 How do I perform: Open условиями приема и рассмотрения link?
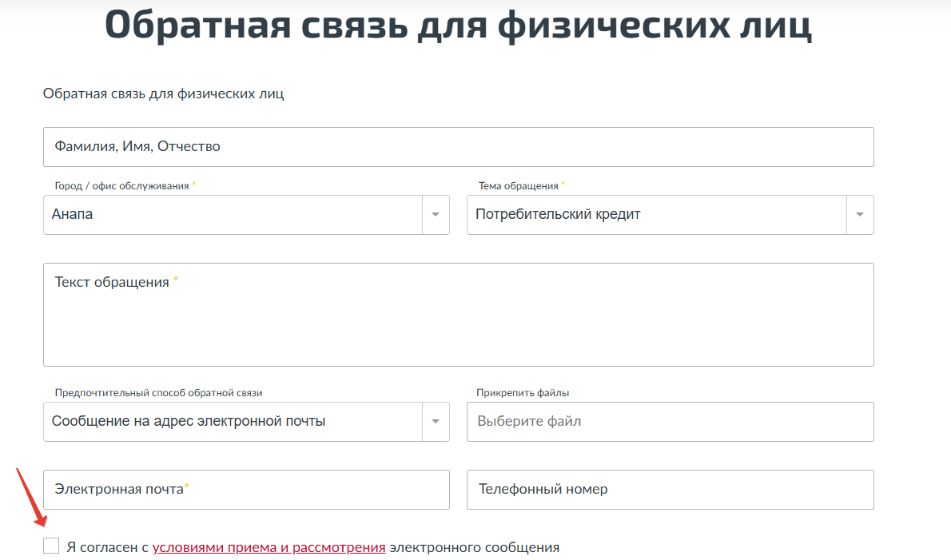(x=269, y=548)
